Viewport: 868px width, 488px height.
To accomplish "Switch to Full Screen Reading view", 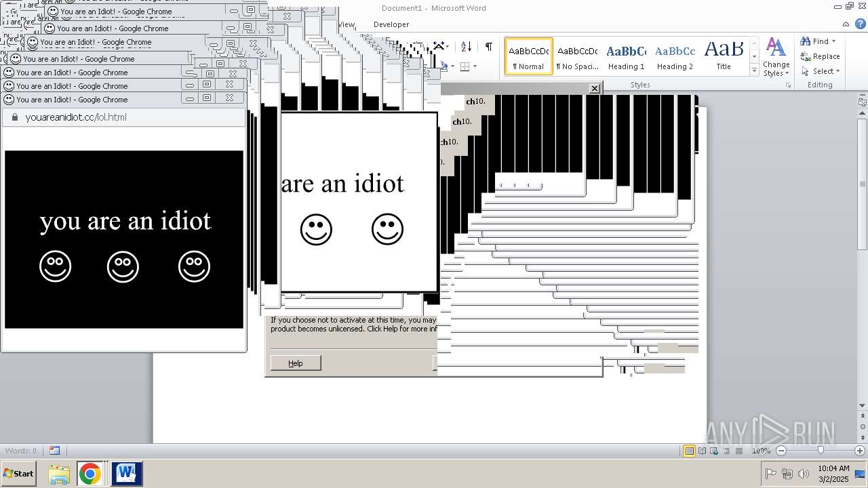I will tap(702, 451).
